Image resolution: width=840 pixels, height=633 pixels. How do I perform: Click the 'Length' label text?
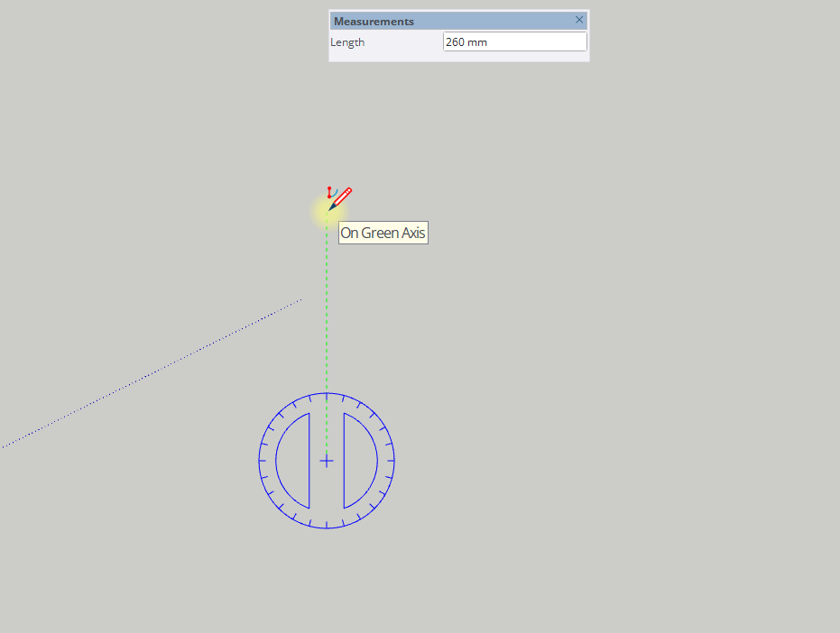(347, 42)
